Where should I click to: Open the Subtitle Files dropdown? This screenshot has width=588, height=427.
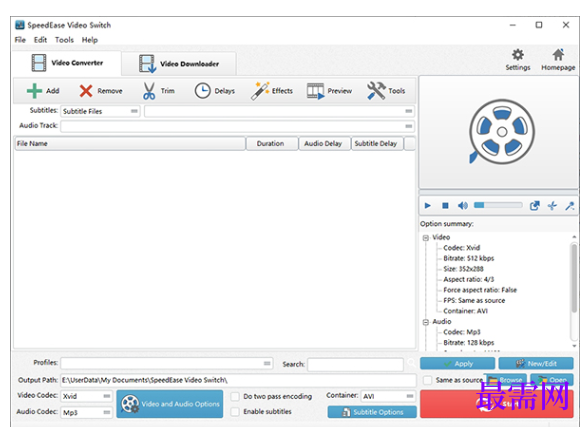coord(100,111)
